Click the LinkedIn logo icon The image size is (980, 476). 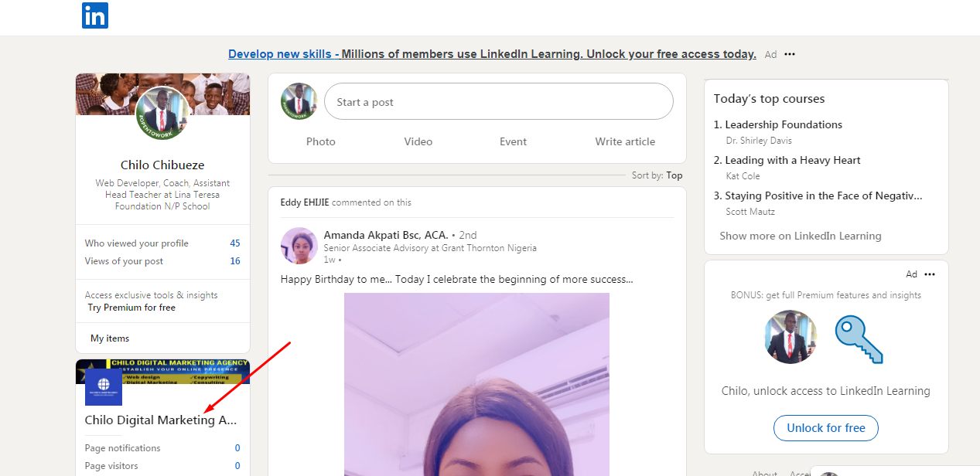(x=95, y=15)
